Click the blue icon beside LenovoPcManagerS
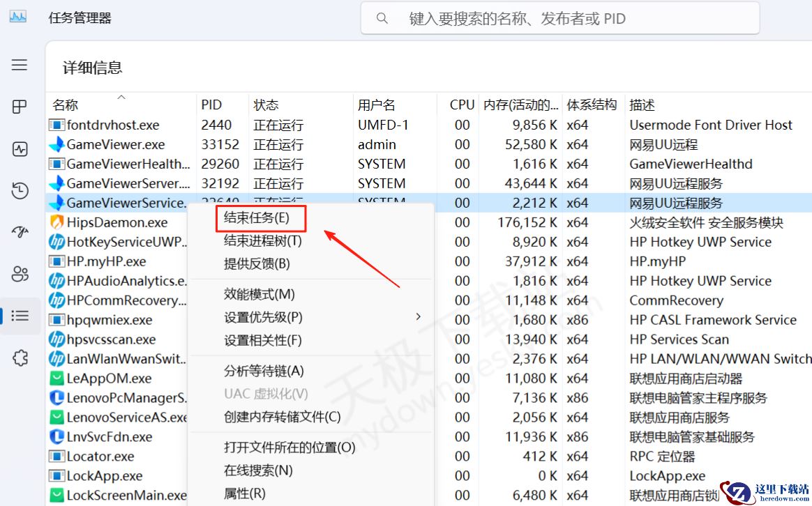The image size is (812, 506). [x=57, y=398]
